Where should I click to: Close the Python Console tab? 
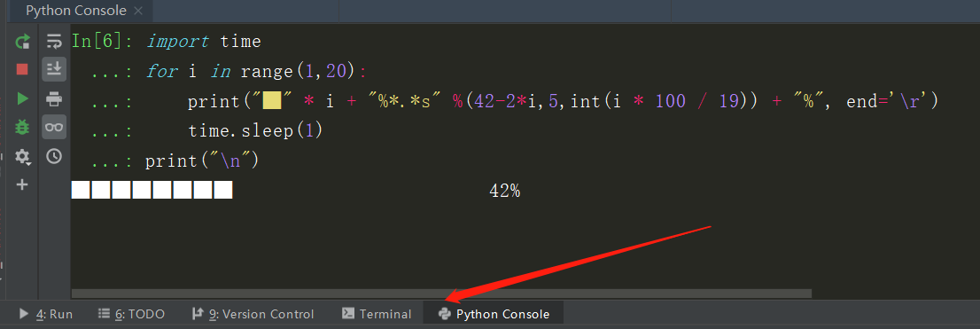pyautogui.click(x=138, y=11)
